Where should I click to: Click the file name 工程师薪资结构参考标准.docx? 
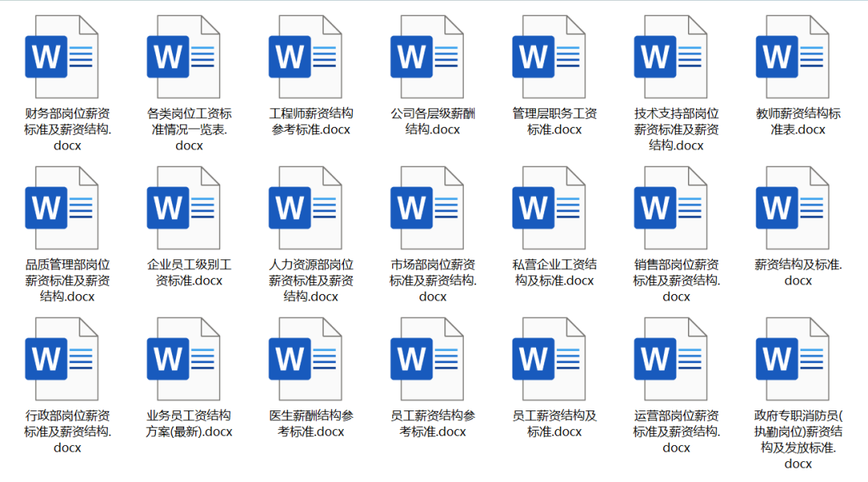[x=311, y=122]
